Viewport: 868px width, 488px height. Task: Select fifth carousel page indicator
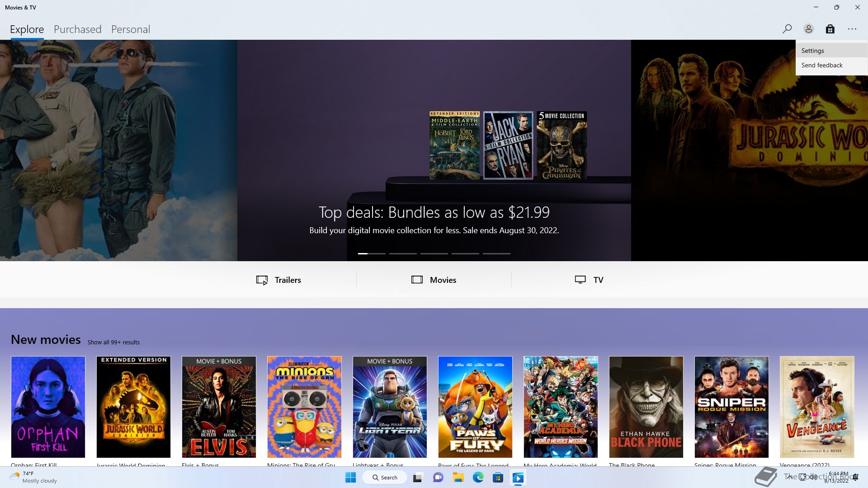[496, 253]
